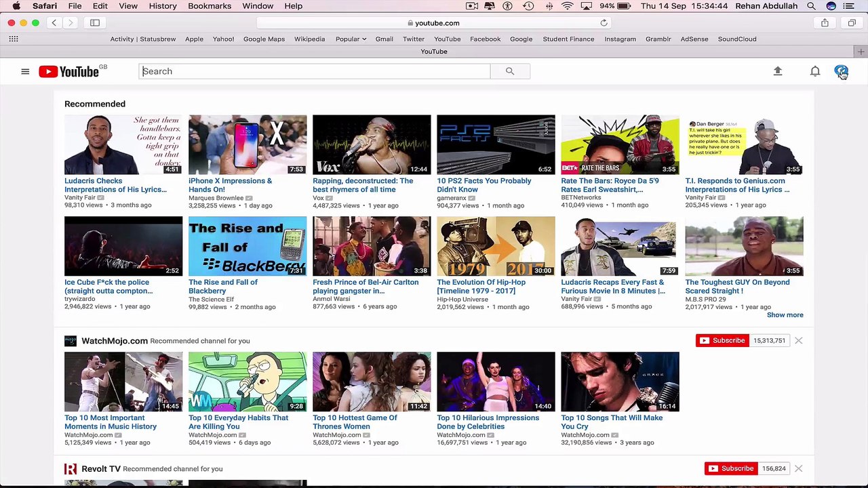
Task: Click the Safari share icon
Action: [x=825, y=23]
